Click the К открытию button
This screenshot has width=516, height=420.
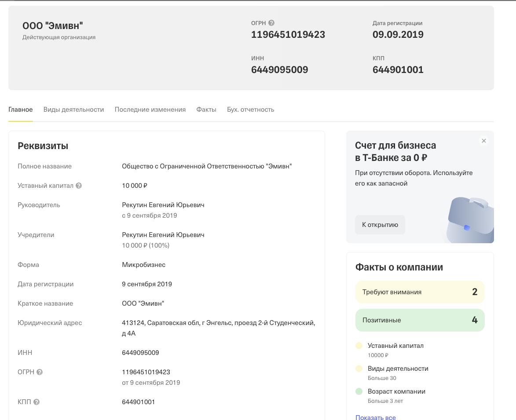pos(380,225)
